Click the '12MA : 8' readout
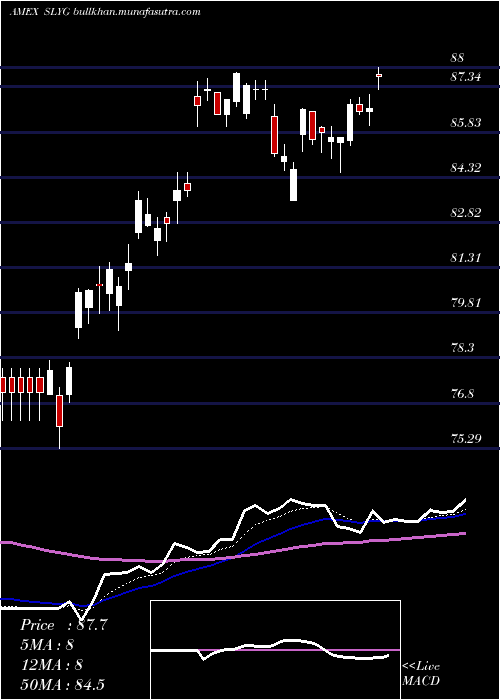500x700 pixels. pyautogui.click(x=51, y=664)
